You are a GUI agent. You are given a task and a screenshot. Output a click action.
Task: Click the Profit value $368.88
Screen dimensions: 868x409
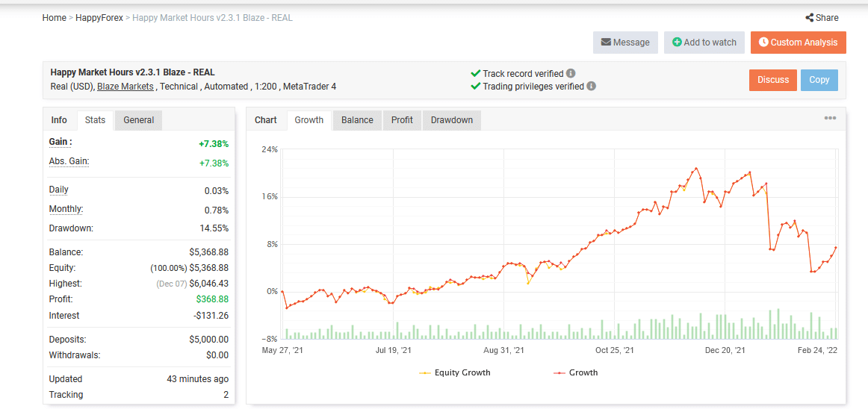pyautogui.click(x=212, y=299)
